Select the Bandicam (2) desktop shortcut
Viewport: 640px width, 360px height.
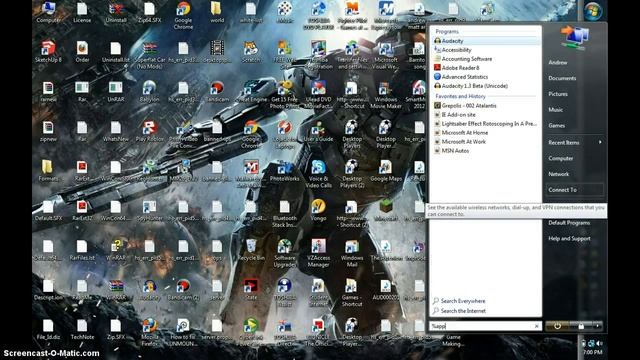click(x=183, y=289)
